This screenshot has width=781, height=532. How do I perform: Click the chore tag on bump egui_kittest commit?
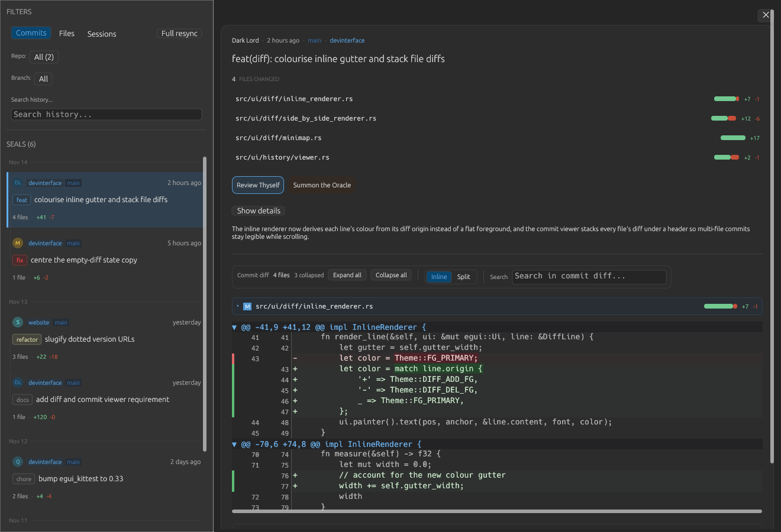tap(24, 479)
